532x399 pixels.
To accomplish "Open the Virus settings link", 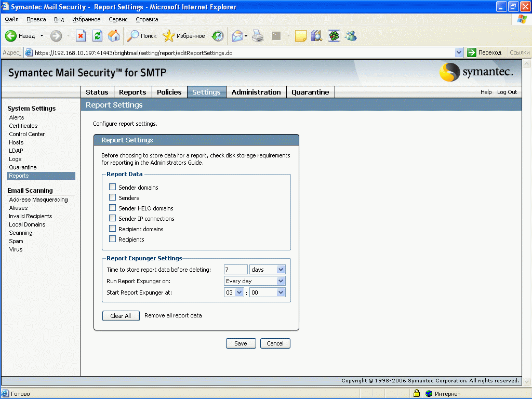I will [x=16, y=249].
